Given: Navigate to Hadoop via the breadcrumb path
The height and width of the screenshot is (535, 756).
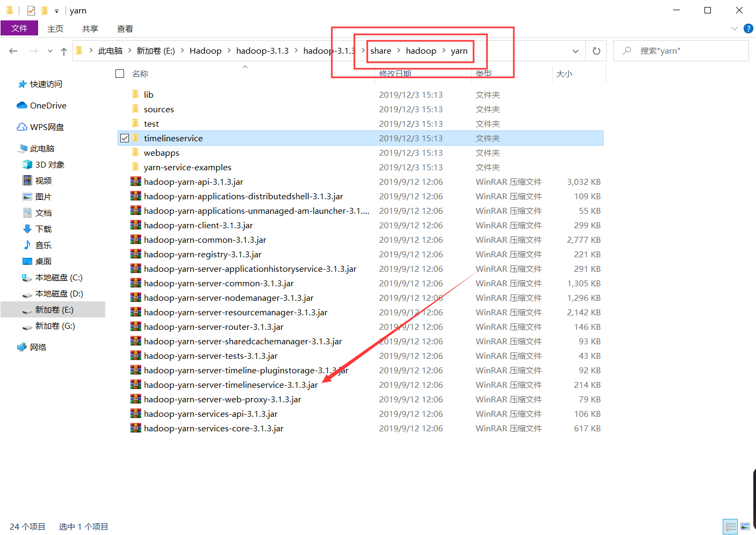Looking at the screenshot, I should [x=206, y=50].
